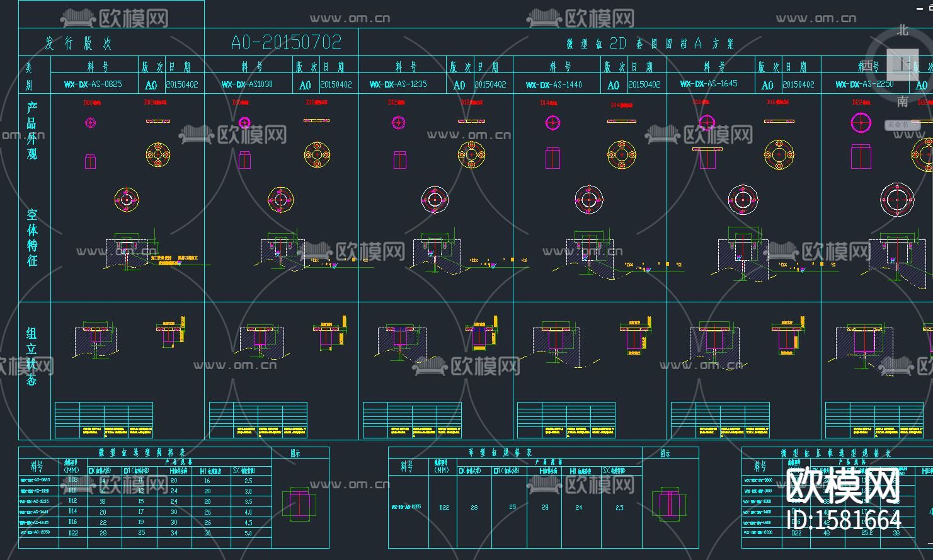This screenshot has width=933, height=560.
Task: Click the ViewCube top face 上
Action: point(902,66)
